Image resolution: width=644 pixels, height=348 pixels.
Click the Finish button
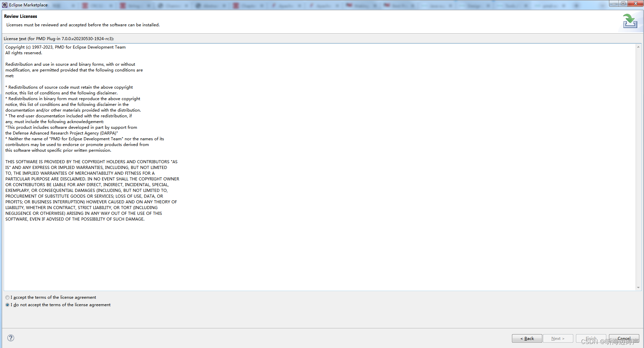[x=591, y=339]
